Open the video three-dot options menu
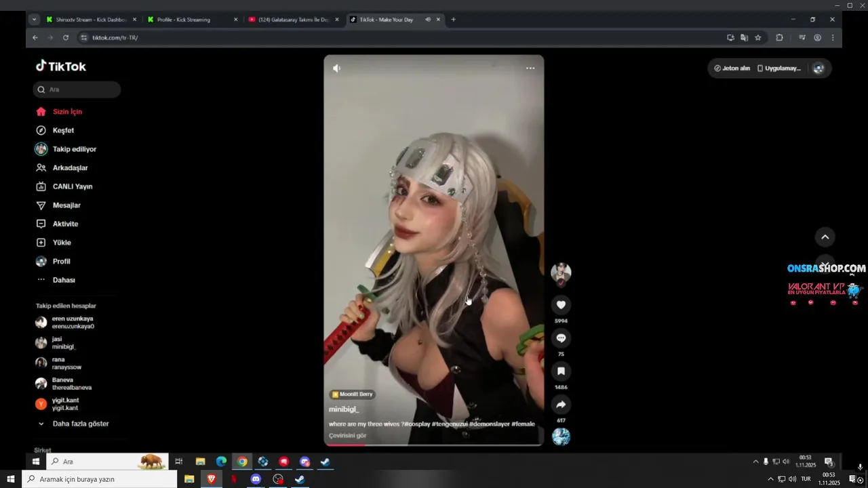The width and height of the screenshot is (868, 488). 530,68
